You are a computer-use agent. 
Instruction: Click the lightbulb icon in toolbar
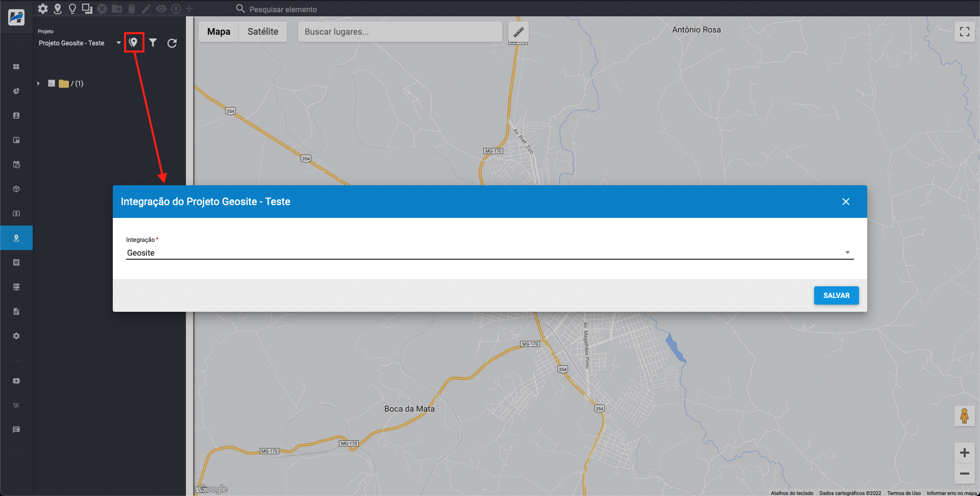tap(72, 9)
